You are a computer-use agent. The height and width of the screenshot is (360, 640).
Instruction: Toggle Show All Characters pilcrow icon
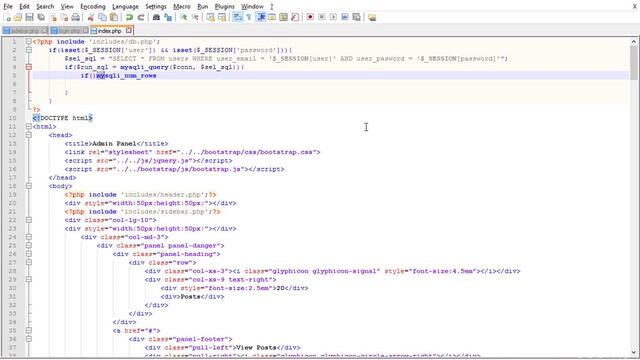(x=249, y=17)
